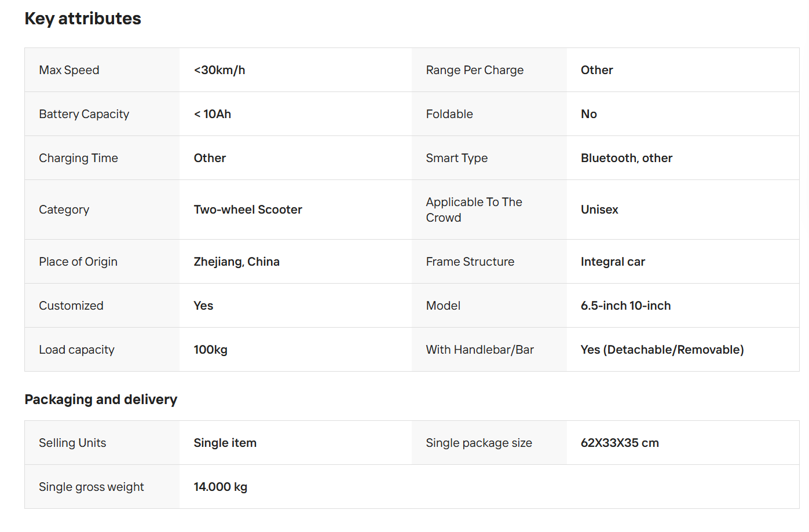Click the Yes (Detachable/Removable) handlebar value
Image resolution: width=809 pixels, height=532 pixels.
pyautogui.click(x=662, y=350)
